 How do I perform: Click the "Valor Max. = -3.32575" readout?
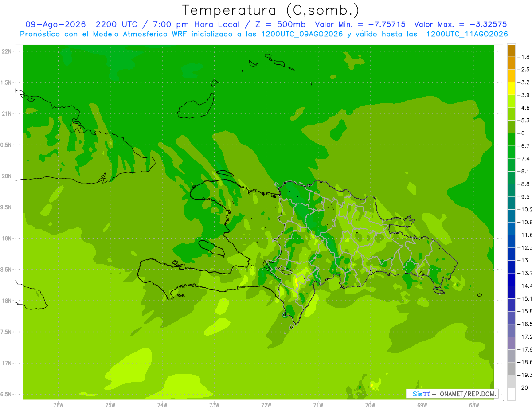461,24
